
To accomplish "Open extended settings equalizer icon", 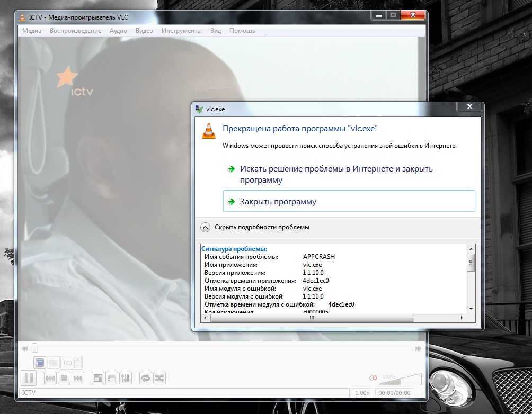I will [125, 378].
